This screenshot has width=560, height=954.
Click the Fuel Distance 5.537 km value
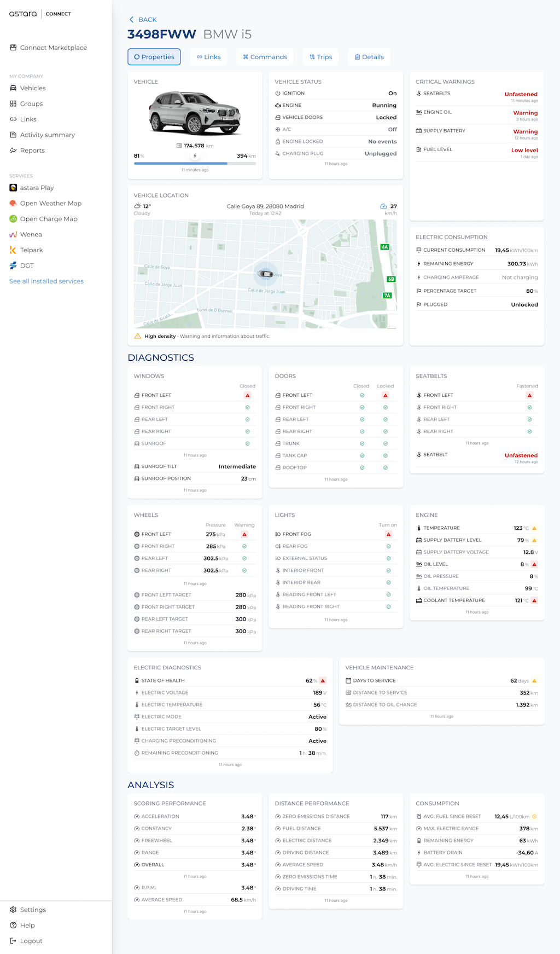coord(386,829)
